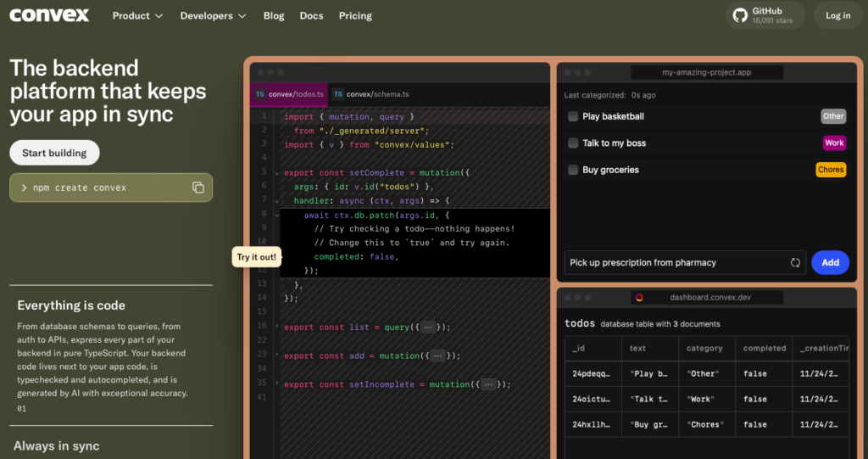Screen dimensions: 868x459
Task: Expand ellipsis in list query
Action: click(x=428, y=327)
